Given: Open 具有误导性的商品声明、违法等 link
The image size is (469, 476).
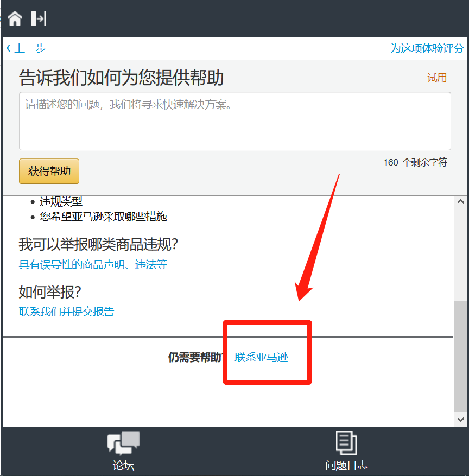Looking at the screenshot, I should point(93,265).
